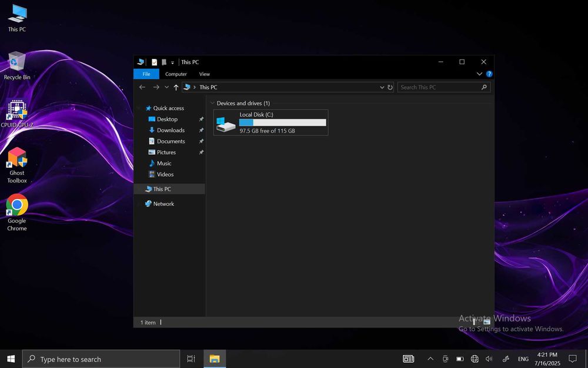Open the File menu
588x368 pixels.
point(146,74)
